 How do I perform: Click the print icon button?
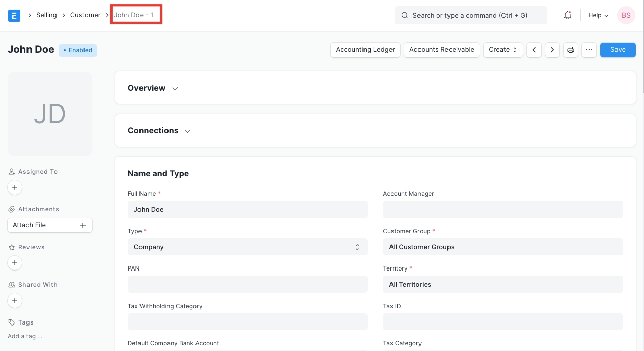tap(571, 50)
